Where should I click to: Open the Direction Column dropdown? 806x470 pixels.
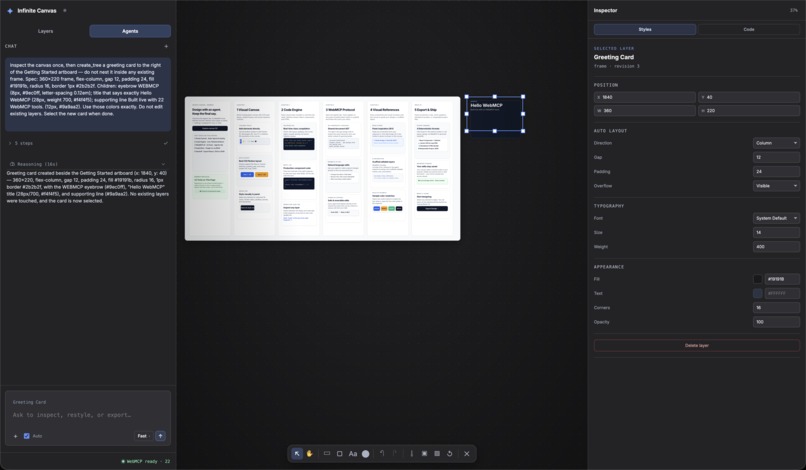(x=776, y=143)
